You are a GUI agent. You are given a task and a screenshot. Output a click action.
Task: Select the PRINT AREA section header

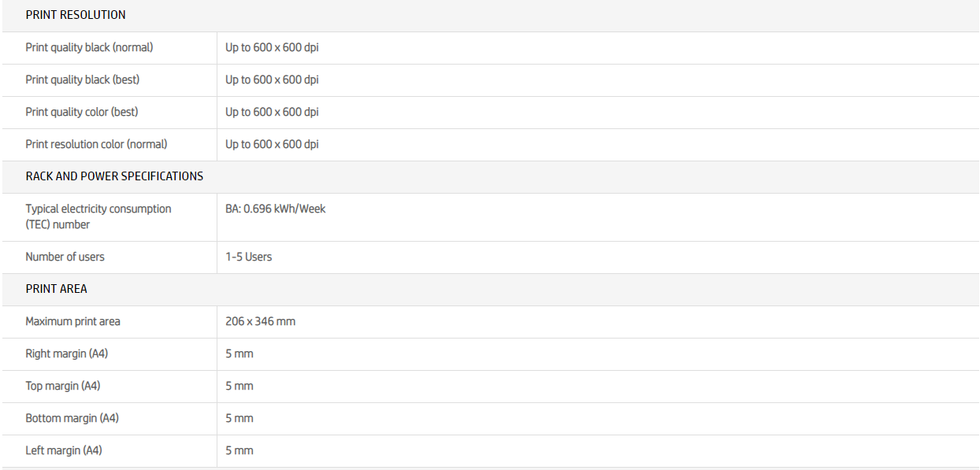click(56, 289)
